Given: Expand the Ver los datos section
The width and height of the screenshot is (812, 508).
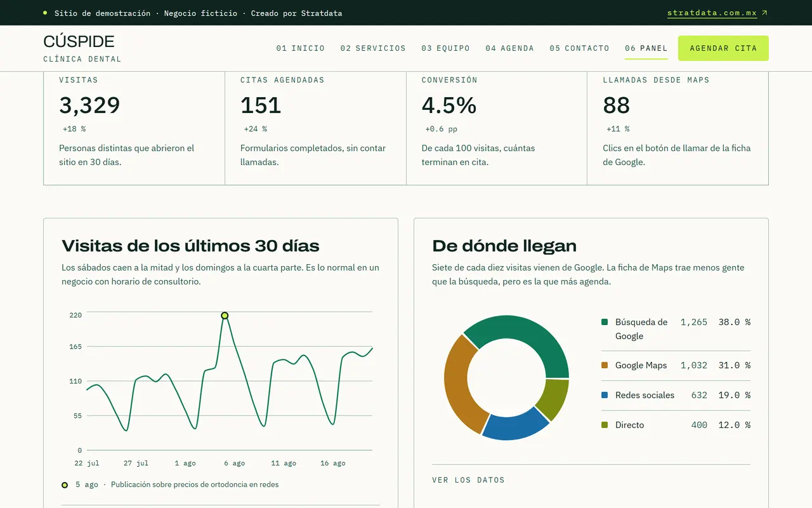Looking at the screenshot, I should pos(468,480).
